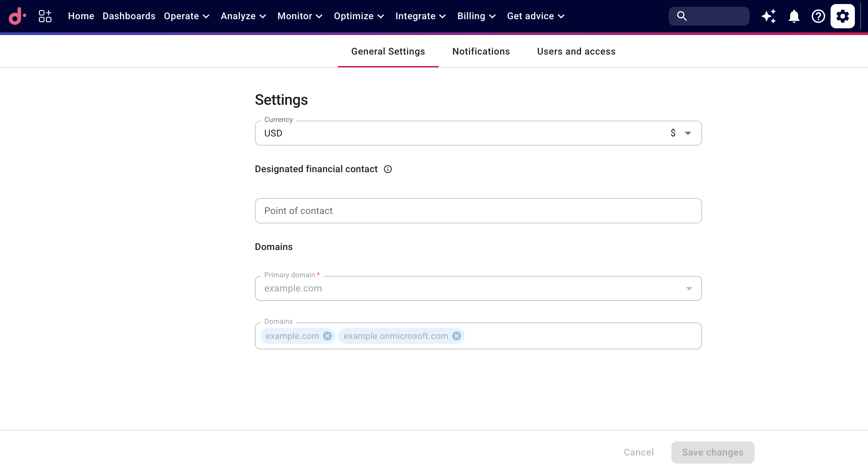Screen dimensions: 868x471
Task: Switch to the Notifications tab
Action: 481,51
